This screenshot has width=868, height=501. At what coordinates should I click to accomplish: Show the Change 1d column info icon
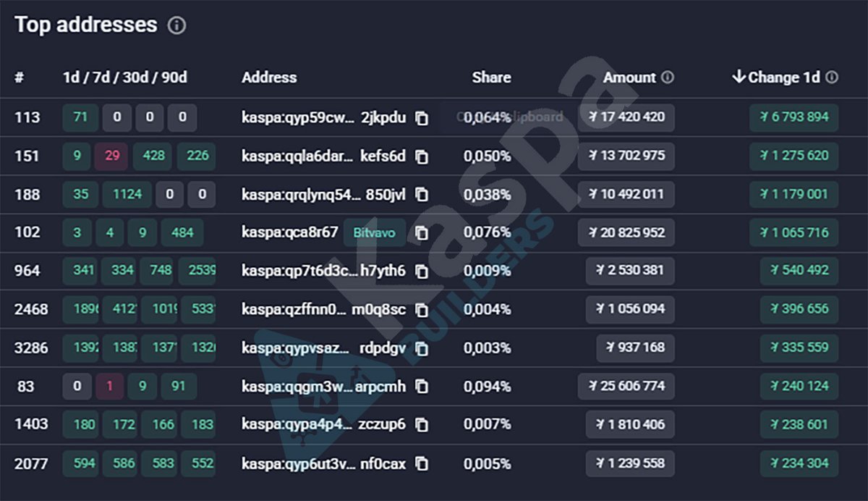coord(832,77)
